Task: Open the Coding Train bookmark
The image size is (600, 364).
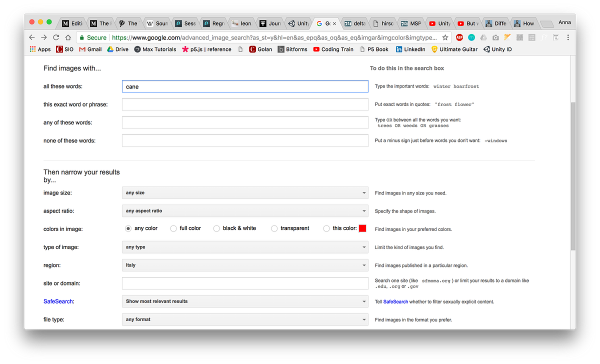Action: 333,49
